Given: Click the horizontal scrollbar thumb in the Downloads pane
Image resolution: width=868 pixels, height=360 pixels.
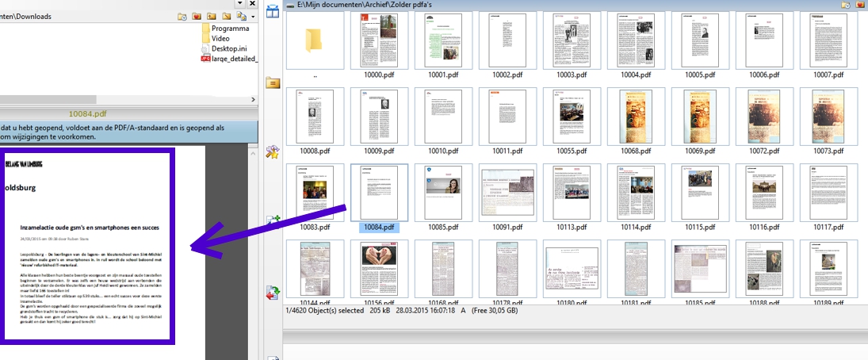Looking at the screenshot, I should coord(48,100).
